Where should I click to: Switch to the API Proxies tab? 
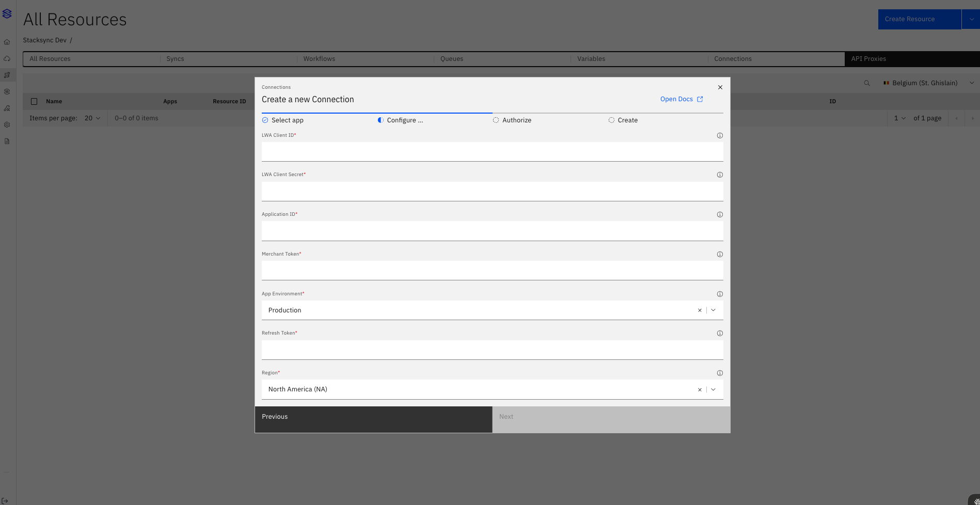(868, 59)
